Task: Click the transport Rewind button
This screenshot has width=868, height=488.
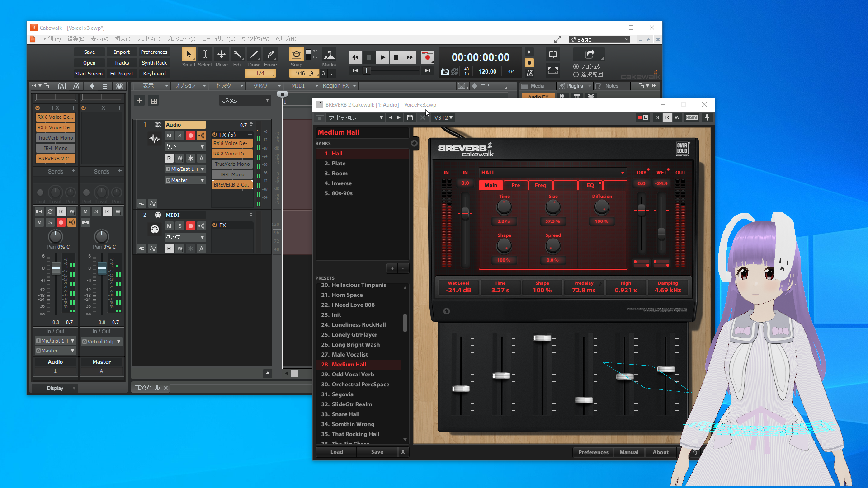Action: [x=355, y=57]
